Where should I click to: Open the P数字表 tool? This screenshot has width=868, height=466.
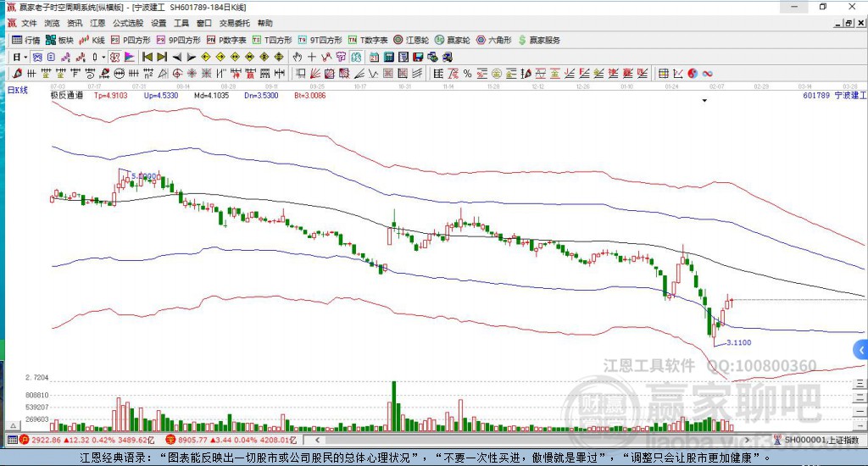[x=225, y=40]
